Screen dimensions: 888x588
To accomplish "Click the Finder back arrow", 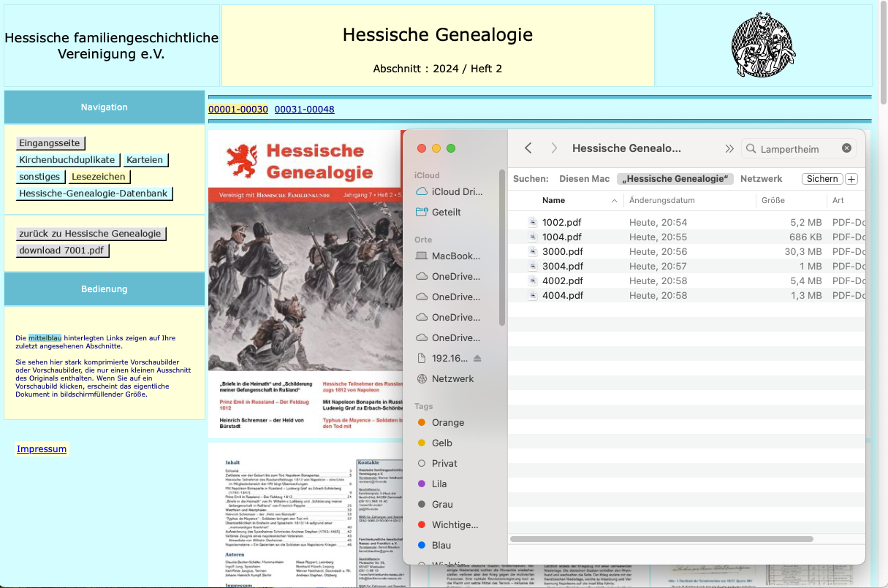I will pyautogui.click(x=528, y=148).
